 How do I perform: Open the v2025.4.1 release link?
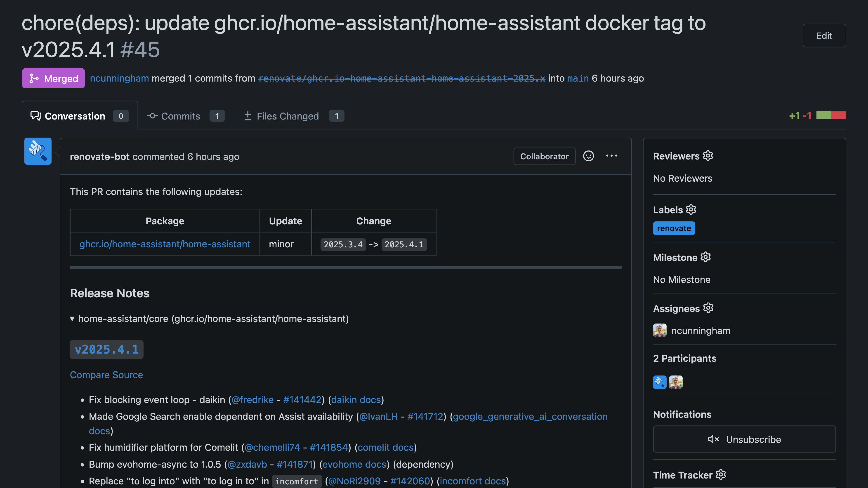coord(106,349)
